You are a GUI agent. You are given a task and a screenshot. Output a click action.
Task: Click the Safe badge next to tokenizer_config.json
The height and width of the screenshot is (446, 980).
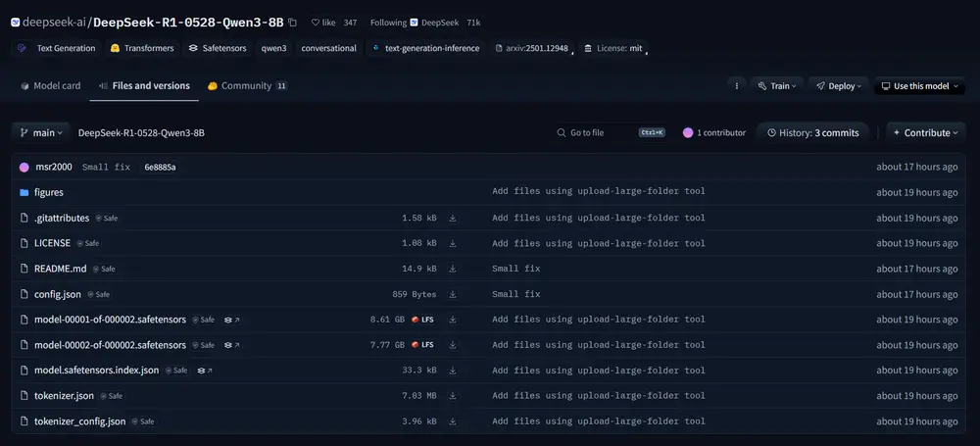coord(142,421)
